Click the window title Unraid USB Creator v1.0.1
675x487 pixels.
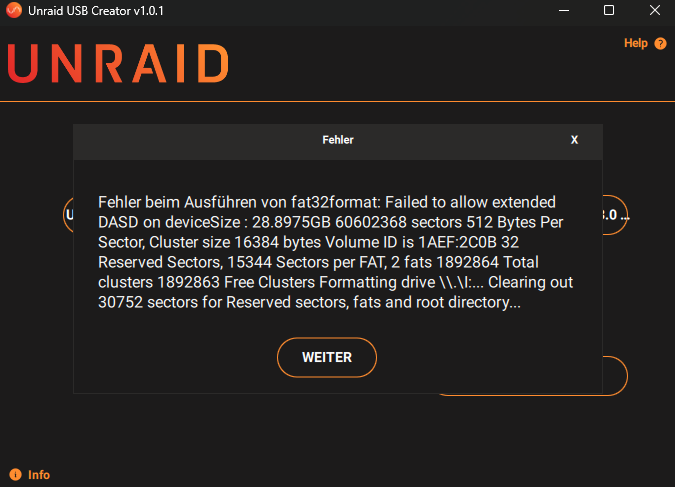[x=96, y=11]
